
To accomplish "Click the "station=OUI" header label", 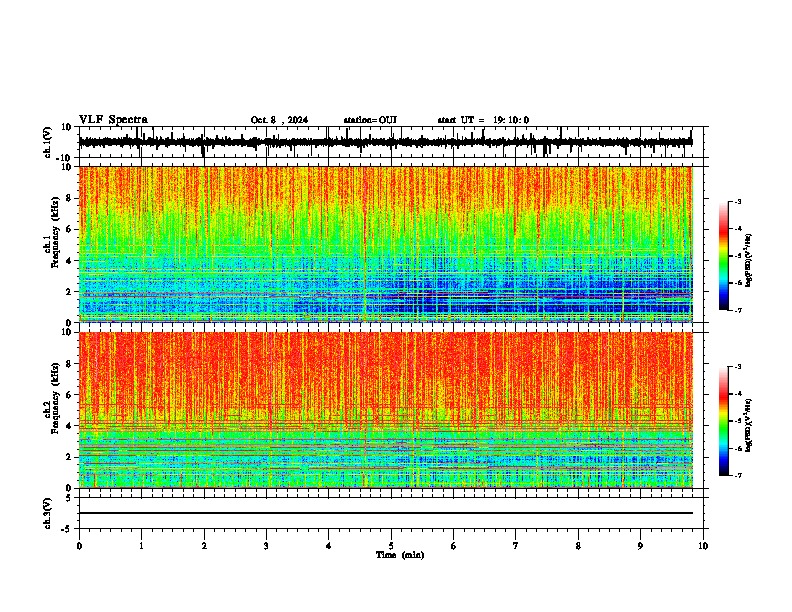I will coord(370,120).
